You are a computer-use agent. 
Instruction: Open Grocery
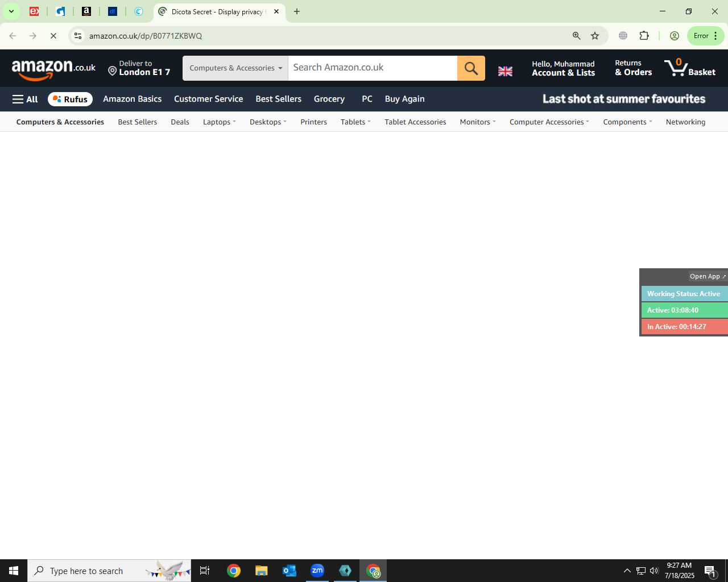pos(329,99)
